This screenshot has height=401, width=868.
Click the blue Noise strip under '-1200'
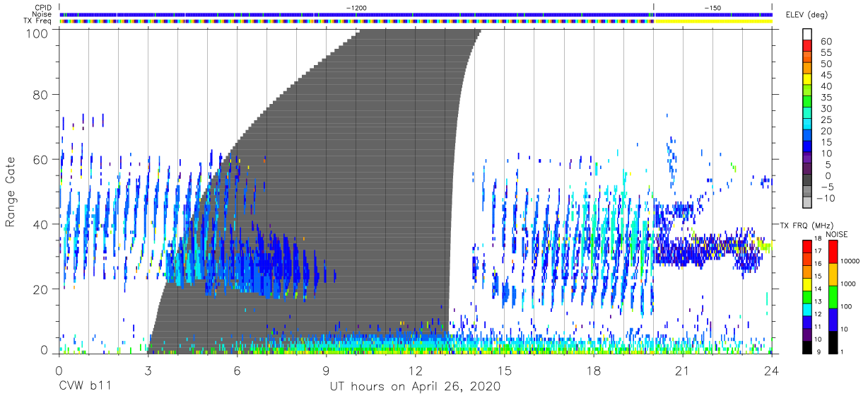[x=356, y=14]
